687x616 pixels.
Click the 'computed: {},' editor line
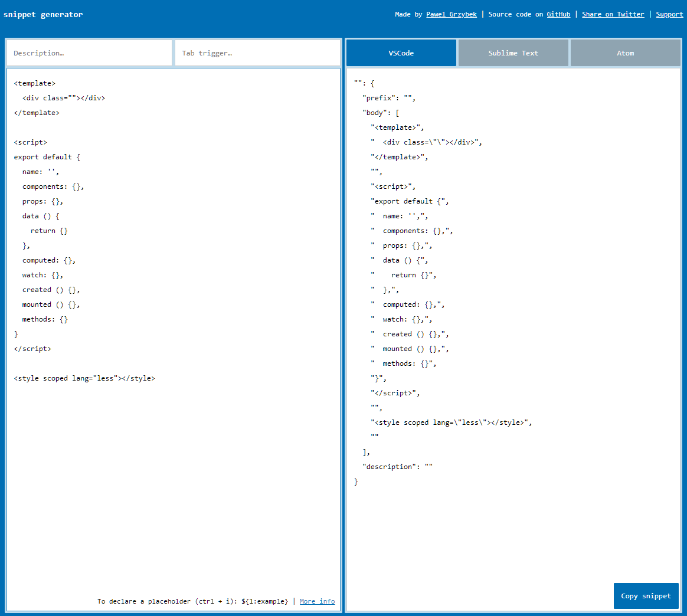tap(48, 260)
